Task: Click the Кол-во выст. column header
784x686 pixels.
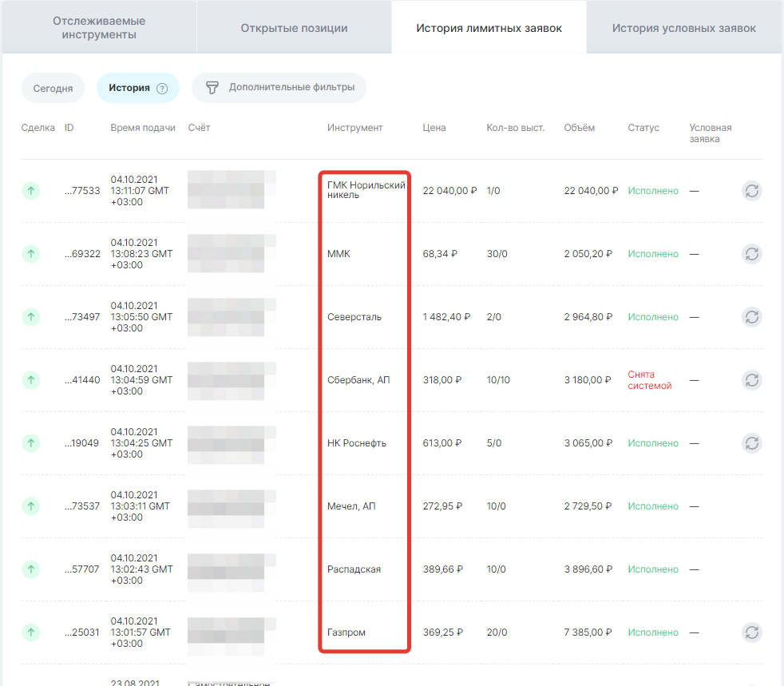Action: point(516,128)
